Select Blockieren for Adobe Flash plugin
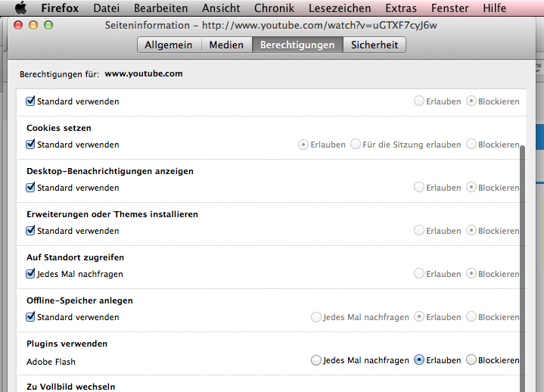Image resolution: width=544 pixels, height=392 pixels. coord(471,360)
